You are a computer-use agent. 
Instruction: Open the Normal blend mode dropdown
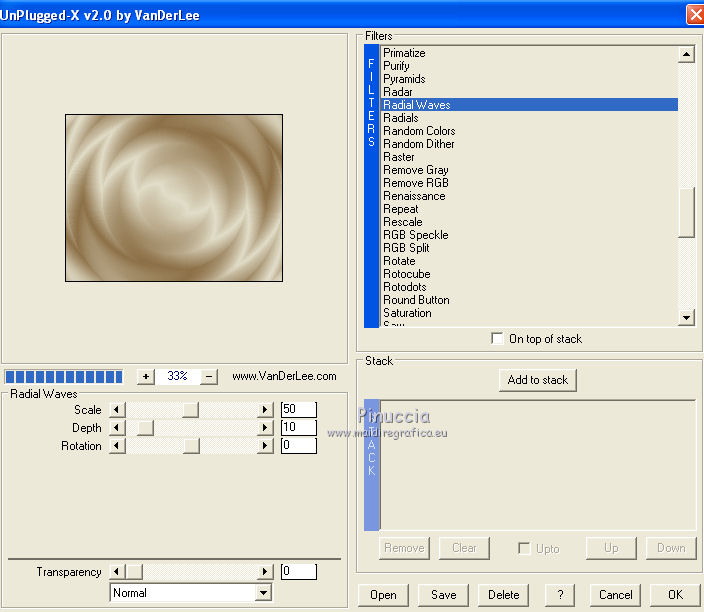pos(263,593)
